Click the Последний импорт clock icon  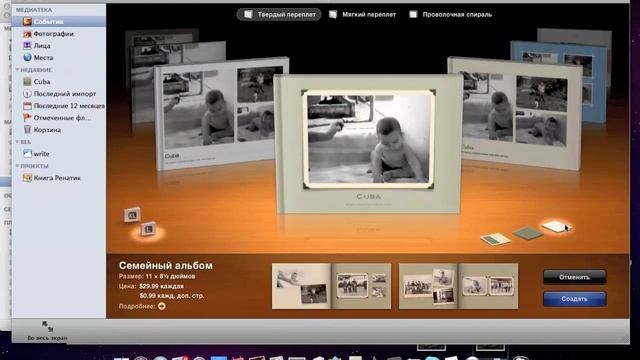pyautogui.click(x=27, y=94)
